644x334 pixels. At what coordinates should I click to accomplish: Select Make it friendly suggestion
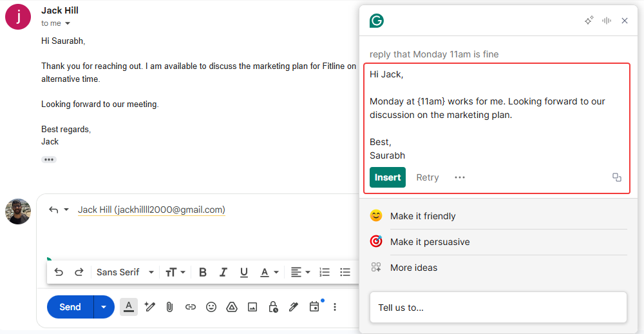(422, 216)
